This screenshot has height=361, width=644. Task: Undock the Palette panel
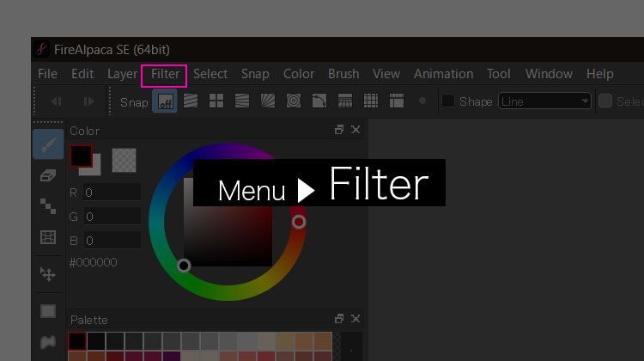[339, 319]
